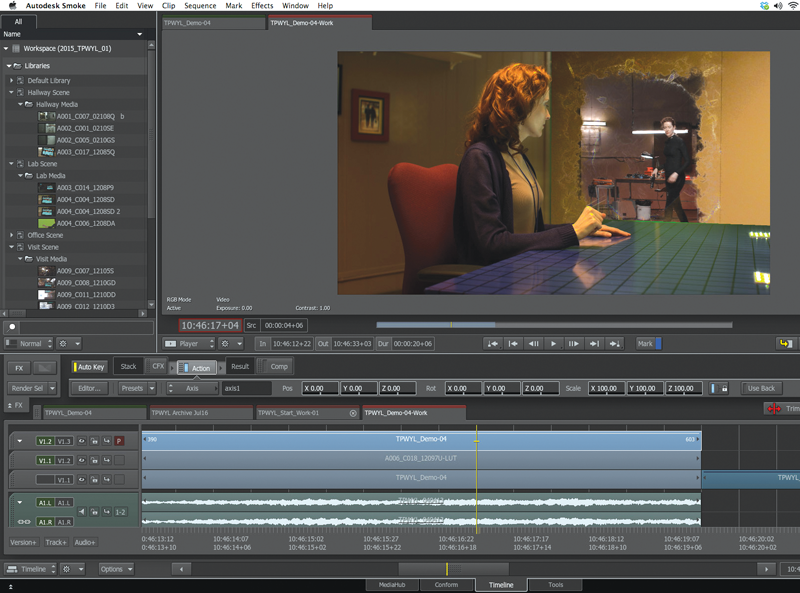The width and height of the screenshot is (800, 593).
Task: Select the TPWYL Archive Jul16 timeline tab
Action: pos(201,412)
